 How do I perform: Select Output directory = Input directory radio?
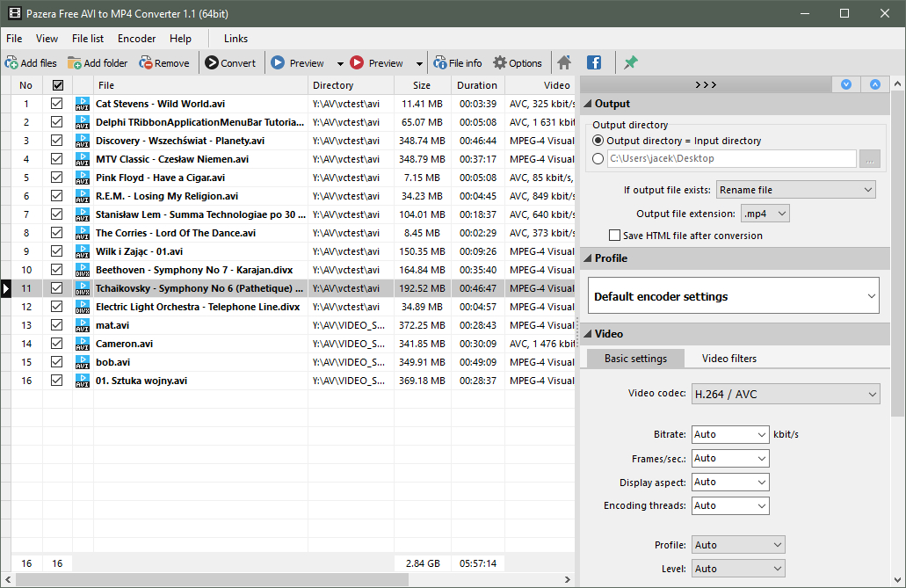[598, 141]
